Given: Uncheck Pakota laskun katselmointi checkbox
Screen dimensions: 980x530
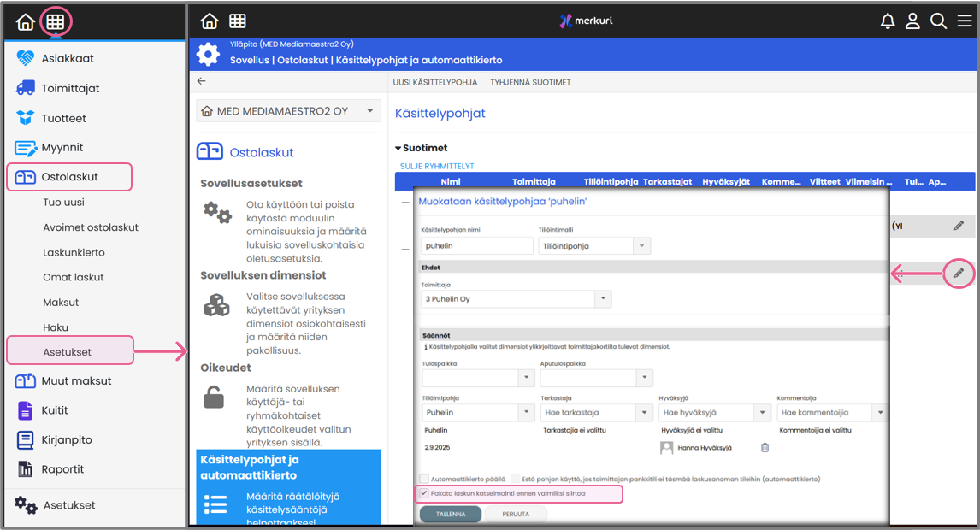Looking at the screenshot, I should pyautogui.click(x=424, y=493).
